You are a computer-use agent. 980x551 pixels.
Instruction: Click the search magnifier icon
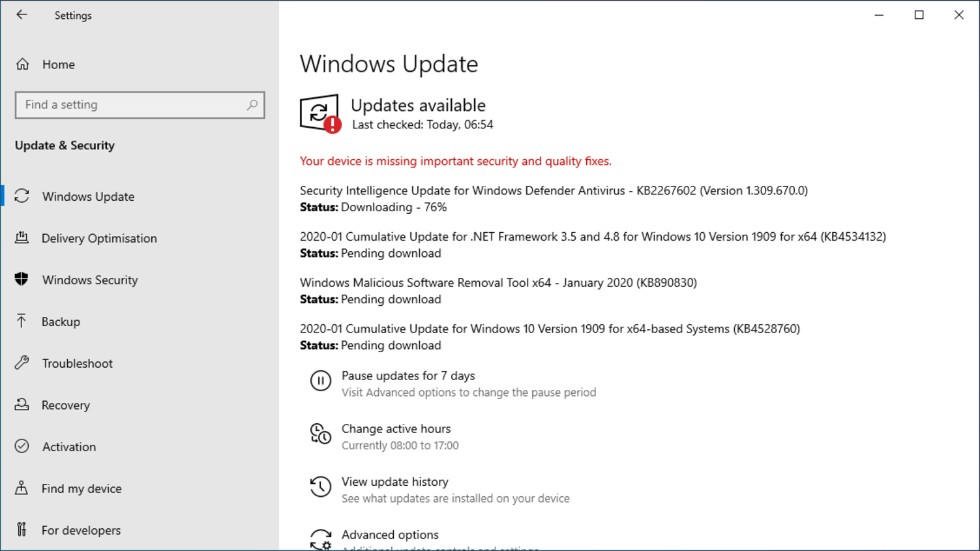(x=252, y=104)
